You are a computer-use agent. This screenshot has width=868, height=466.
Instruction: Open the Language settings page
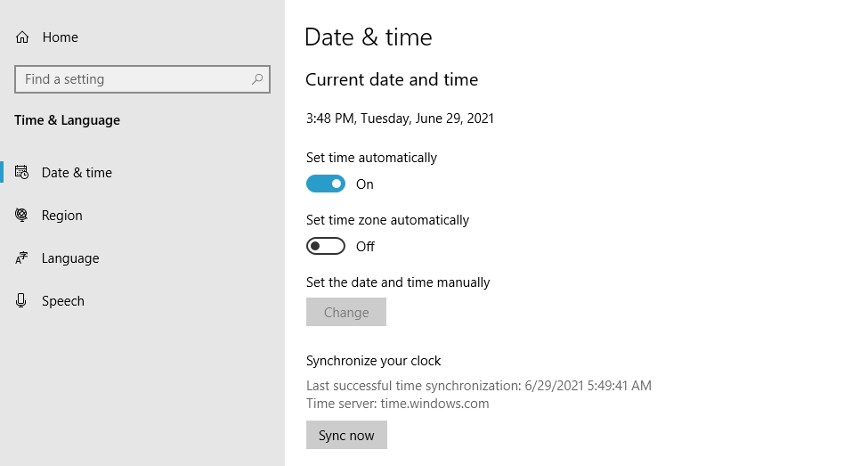[70, 258]
